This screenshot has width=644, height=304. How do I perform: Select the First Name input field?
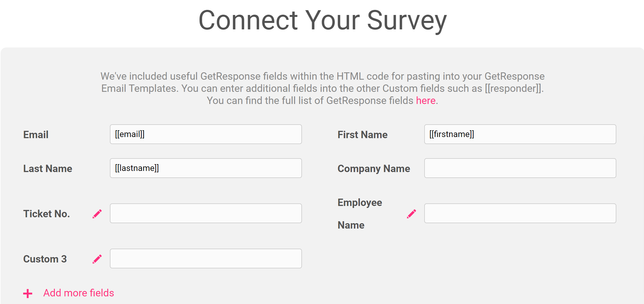tap(520, 134)
